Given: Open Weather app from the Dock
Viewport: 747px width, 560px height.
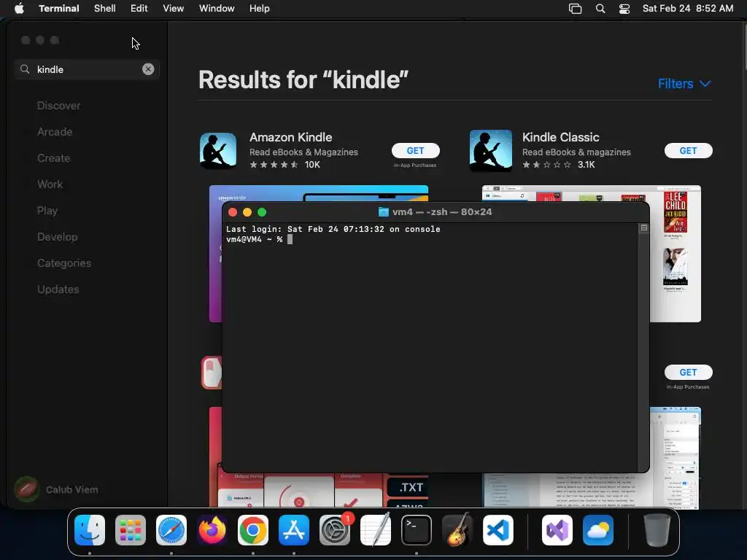Looking at the screenshot, I should [x=598, y=530].
